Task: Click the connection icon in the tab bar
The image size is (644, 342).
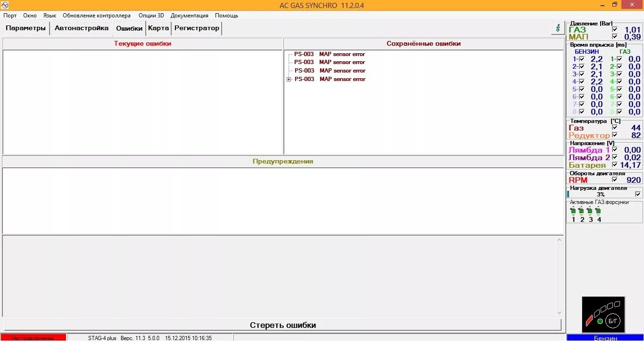Action: 558,28
